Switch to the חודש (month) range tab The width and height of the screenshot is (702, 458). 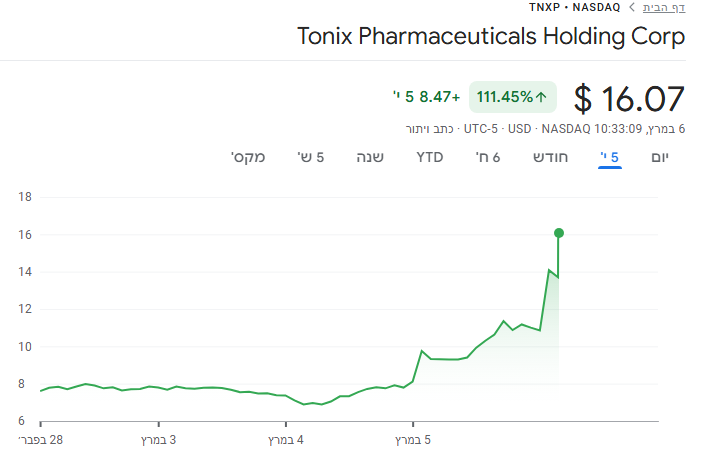[x=550, y=157]
